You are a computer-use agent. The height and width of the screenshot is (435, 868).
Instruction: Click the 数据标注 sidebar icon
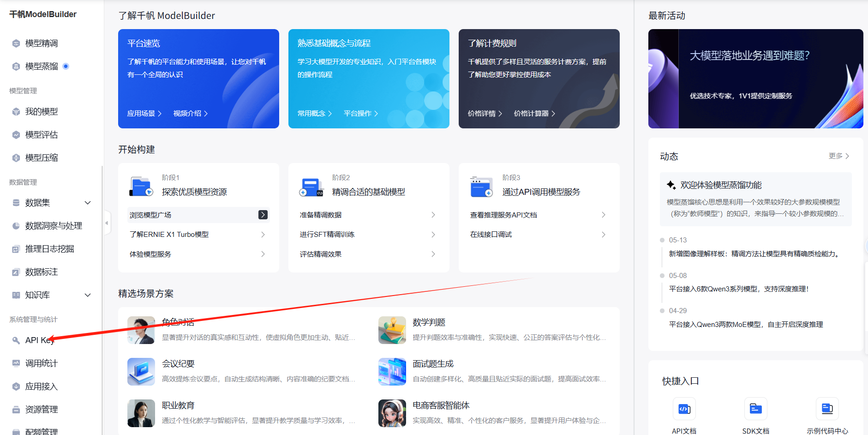(x=16, y=272)
